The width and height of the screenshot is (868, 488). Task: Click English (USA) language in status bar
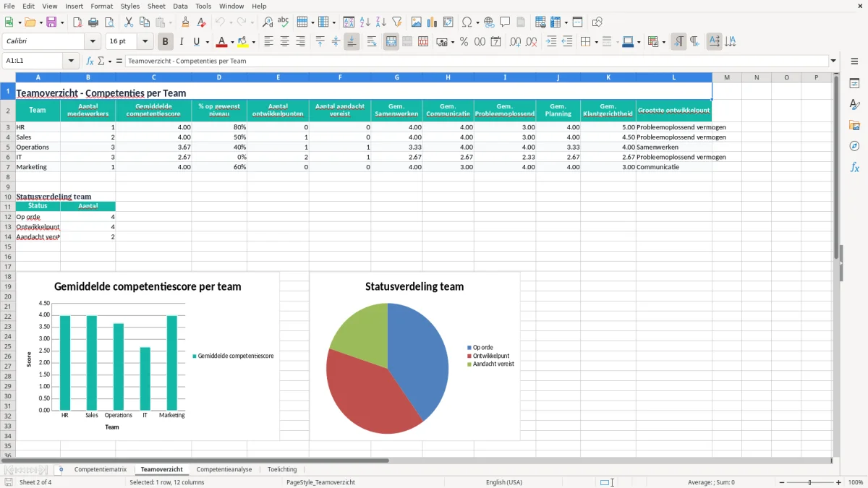pos(503,482)
